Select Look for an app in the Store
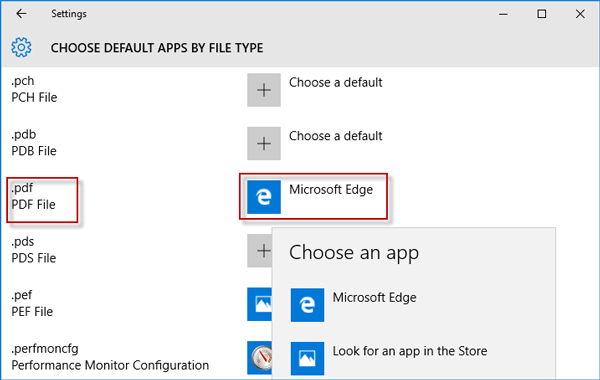 (x=410, y=351)
